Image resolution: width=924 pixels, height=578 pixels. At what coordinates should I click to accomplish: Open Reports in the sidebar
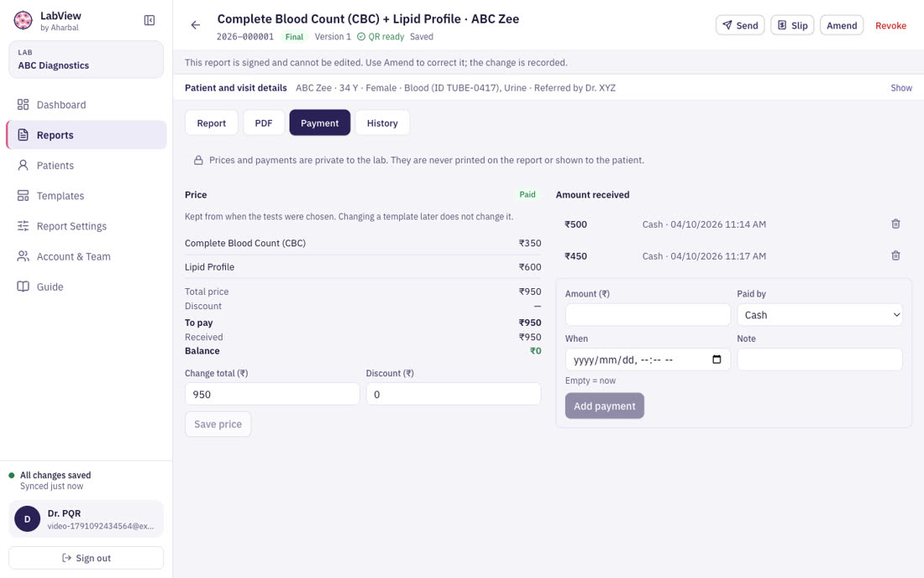pyautogui.click(x=86, y=135)
